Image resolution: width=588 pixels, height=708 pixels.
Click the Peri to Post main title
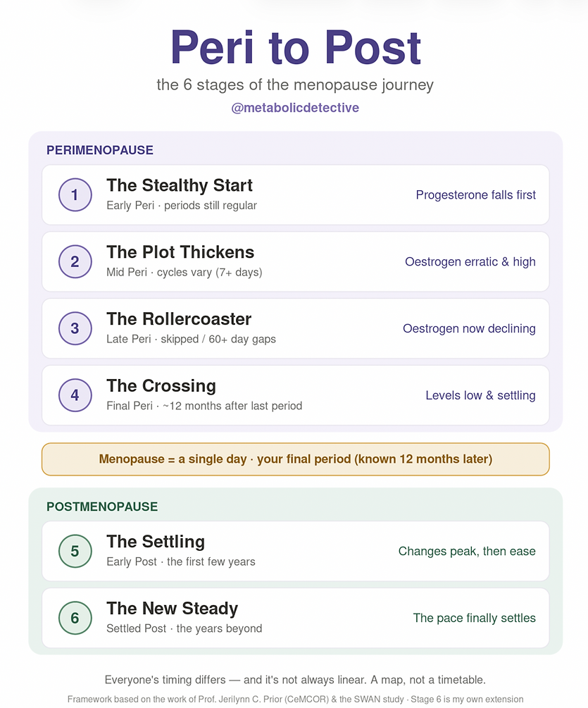[x=296, y=47]
